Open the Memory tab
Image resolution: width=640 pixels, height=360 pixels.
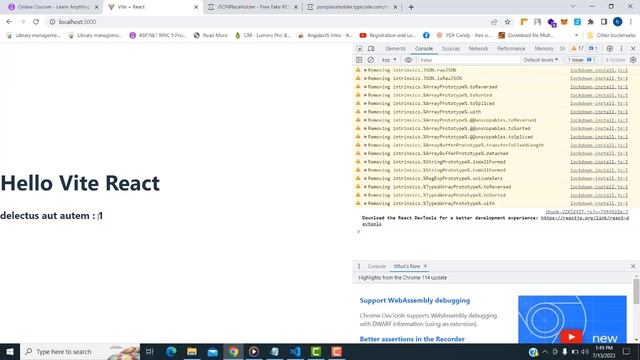pyautogui.click(x=544, y=49)
